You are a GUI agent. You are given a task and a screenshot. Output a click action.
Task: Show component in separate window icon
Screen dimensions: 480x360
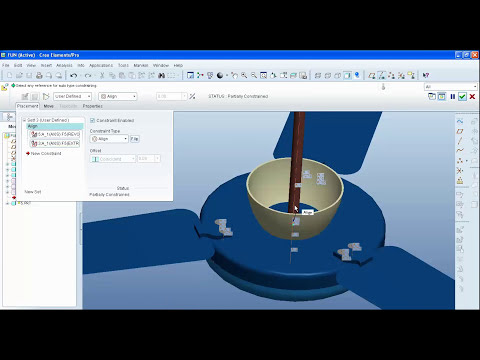tap(432, 97)
